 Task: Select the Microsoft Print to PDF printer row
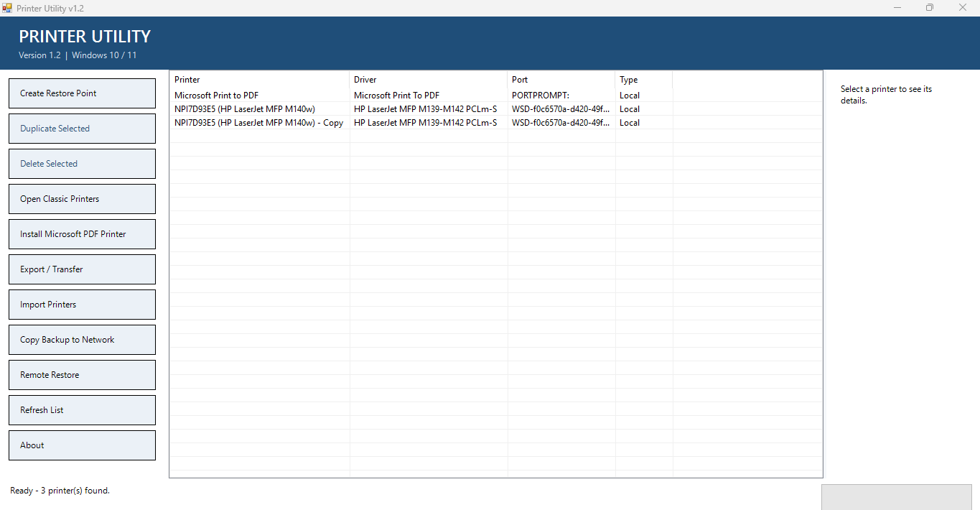(495, 96)
